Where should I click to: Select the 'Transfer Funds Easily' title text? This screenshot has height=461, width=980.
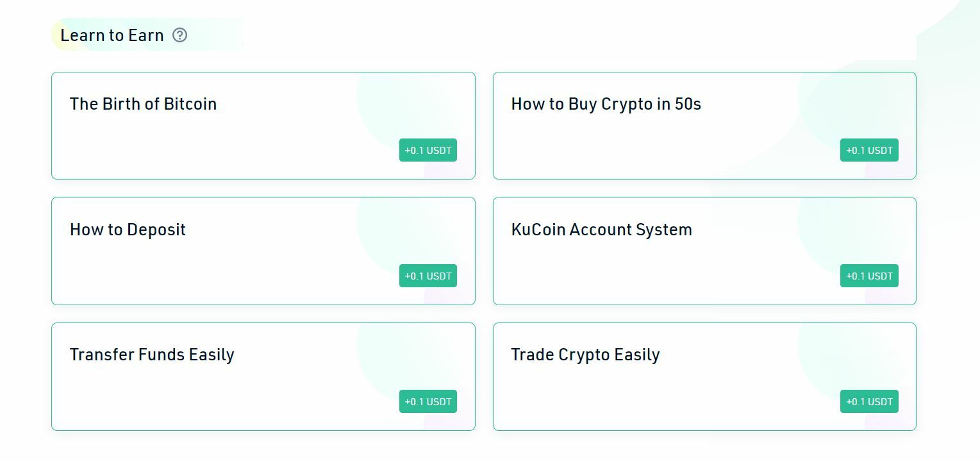[x=152, y=355]
